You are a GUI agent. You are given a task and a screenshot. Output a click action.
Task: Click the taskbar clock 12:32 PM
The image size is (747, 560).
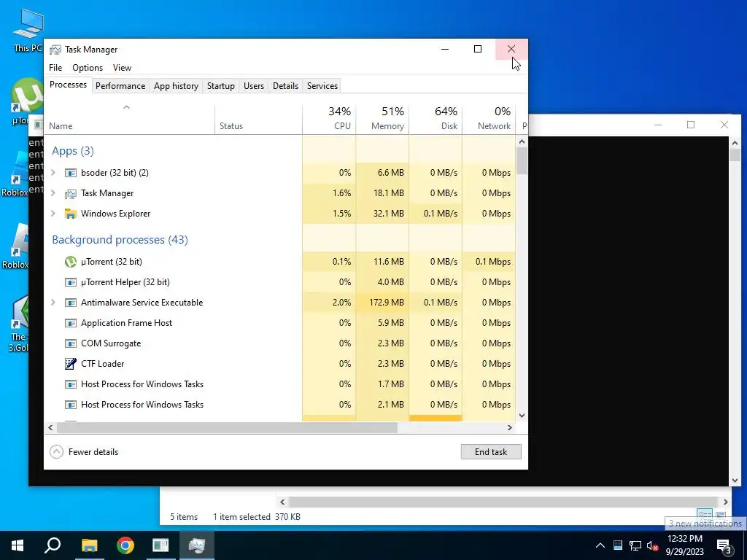pyautogui.click(x=684, y=539)
